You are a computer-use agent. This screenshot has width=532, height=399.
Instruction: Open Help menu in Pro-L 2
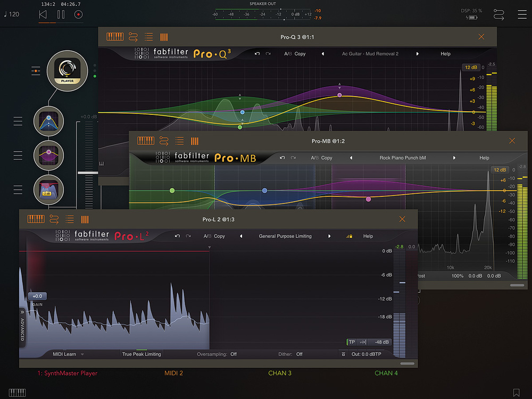point(368,236)
